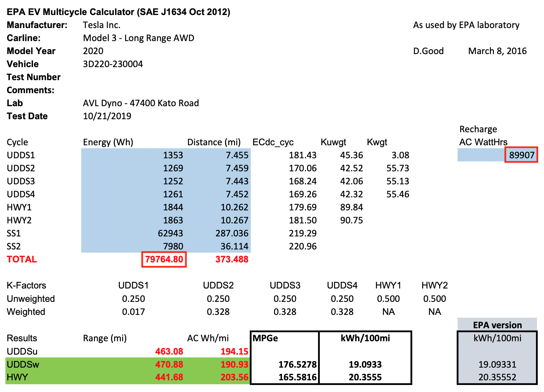Click the HWY range value 441.68
Screen dimensions: 544x392
169,377
